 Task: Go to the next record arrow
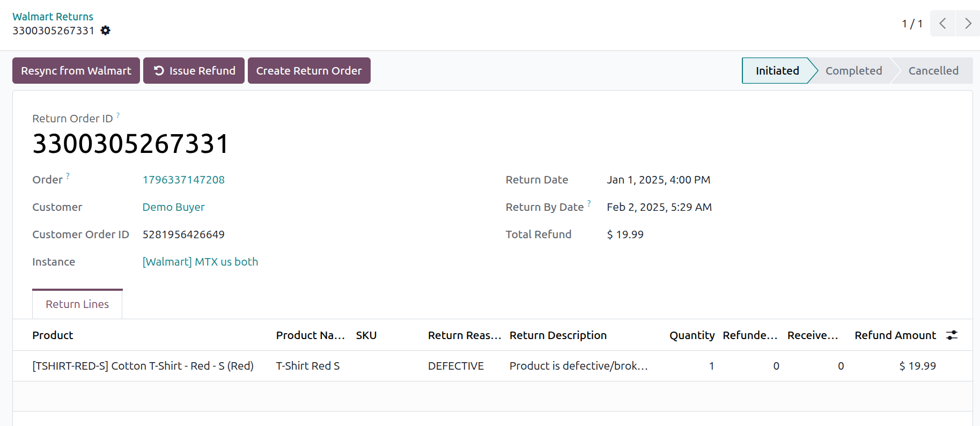click(x=968, y=24)
